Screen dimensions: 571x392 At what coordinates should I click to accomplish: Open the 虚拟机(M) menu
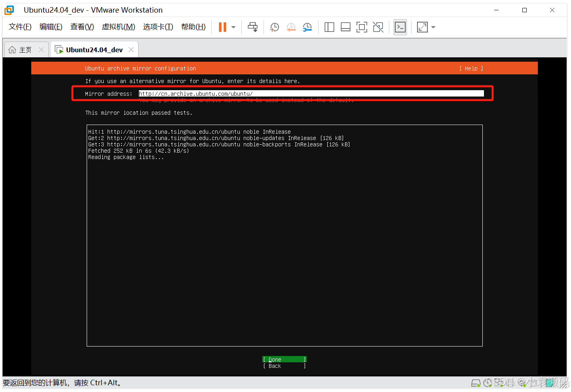118,27
